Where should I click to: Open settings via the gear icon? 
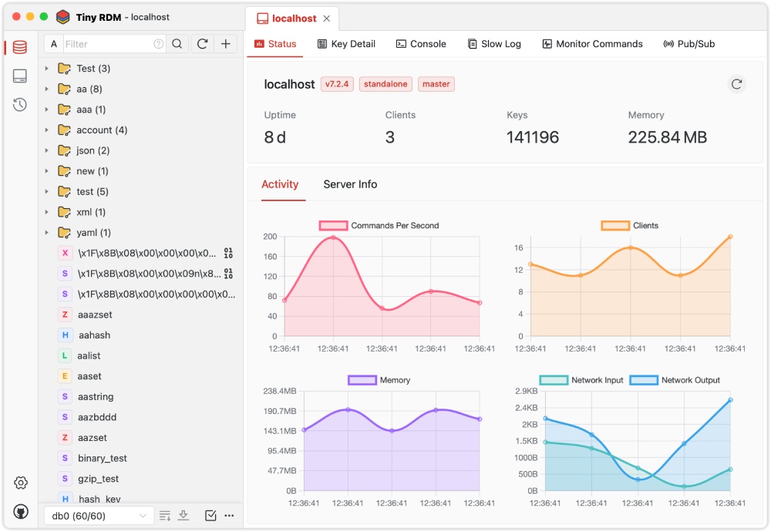click(20, 482)
